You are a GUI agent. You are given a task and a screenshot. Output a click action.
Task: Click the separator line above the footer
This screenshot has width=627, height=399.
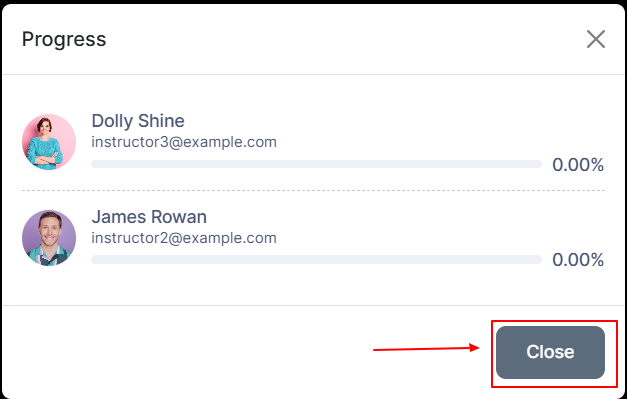[314, 305]
